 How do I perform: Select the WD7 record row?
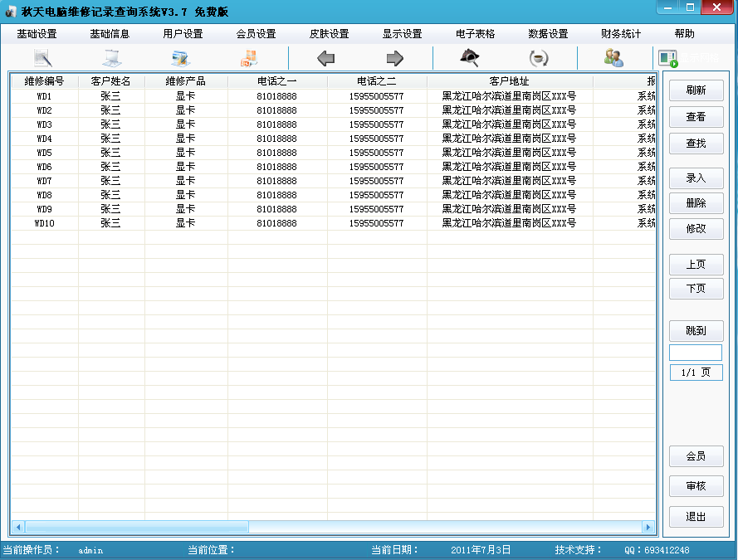333,181
